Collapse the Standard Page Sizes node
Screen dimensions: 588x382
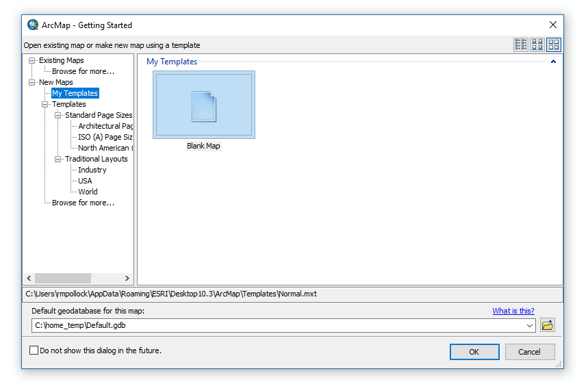[58, 115]
